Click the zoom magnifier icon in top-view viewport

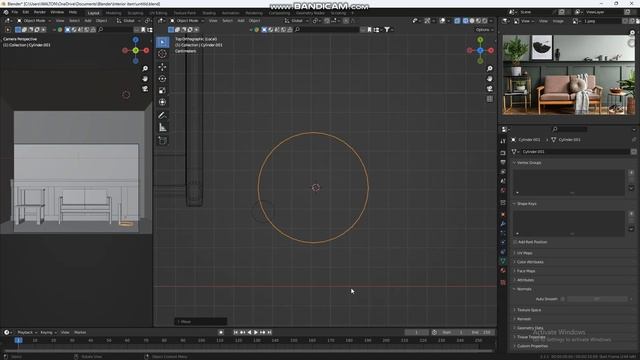[490, 69]
